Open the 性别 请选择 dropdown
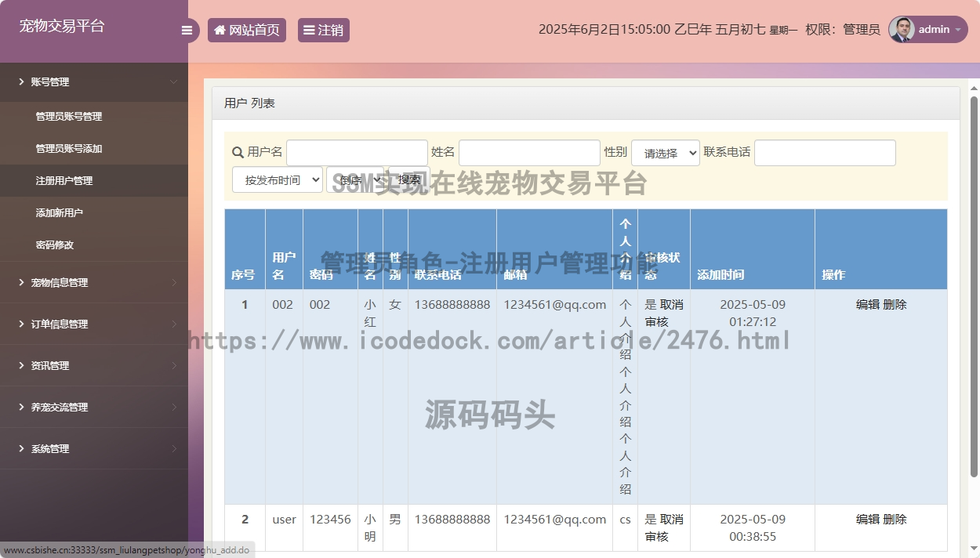 click(x=665, y=153)
